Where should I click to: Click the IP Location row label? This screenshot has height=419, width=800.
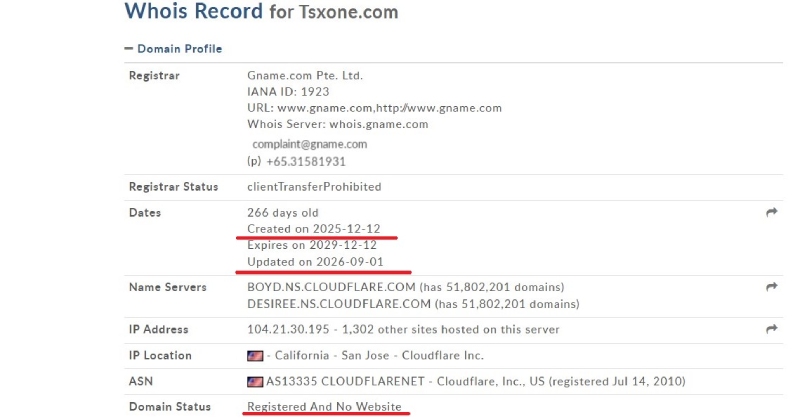click(x=160, y=356)
